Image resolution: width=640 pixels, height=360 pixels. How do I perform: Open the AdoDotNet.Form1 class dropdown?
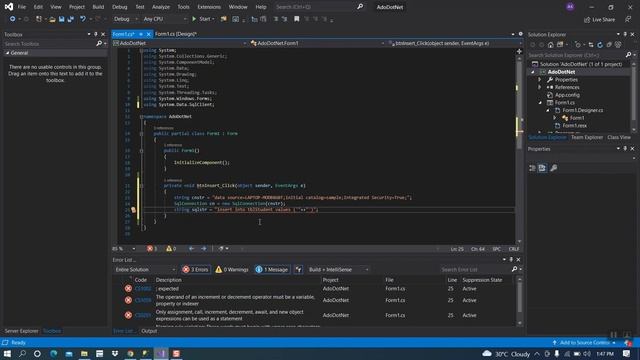[317, 43]
